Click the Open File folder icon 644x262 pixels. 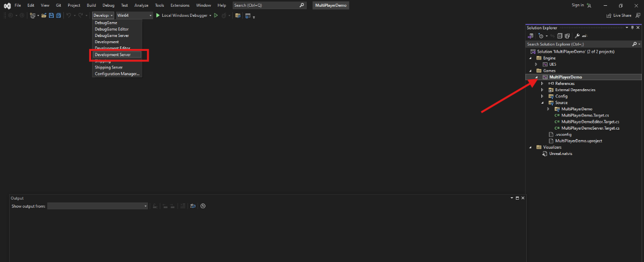tap(44, 15)
